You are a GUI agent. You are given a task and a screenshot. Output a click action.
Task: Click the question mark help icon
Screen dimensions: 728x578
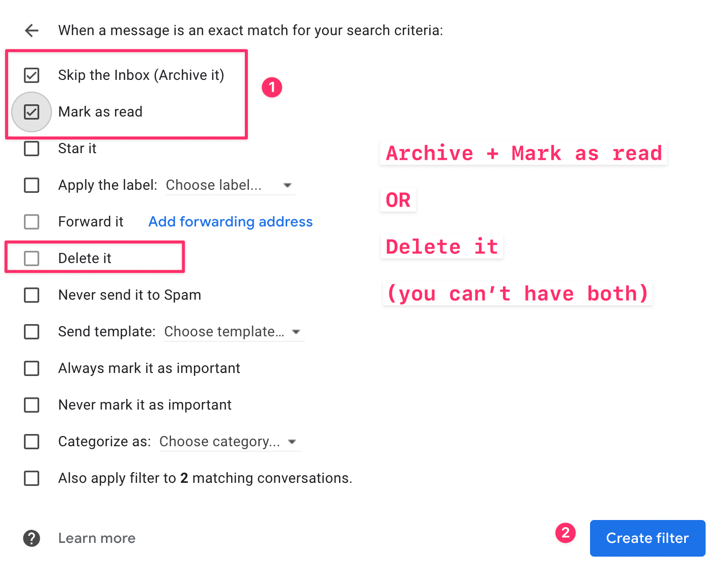click(32, 538)
